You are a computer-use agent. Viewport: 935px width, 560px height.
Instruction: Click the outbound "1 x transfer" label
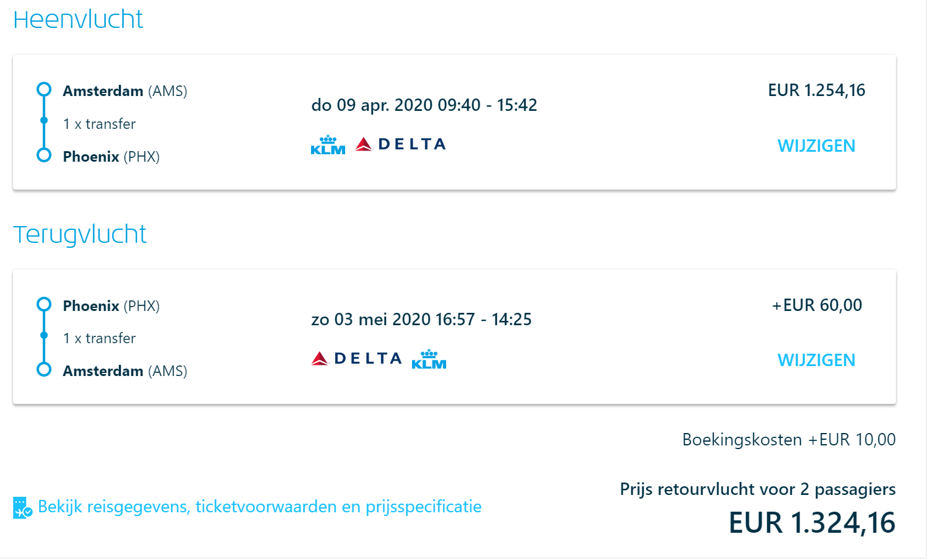pyautogui.click(x=99, y=124)
